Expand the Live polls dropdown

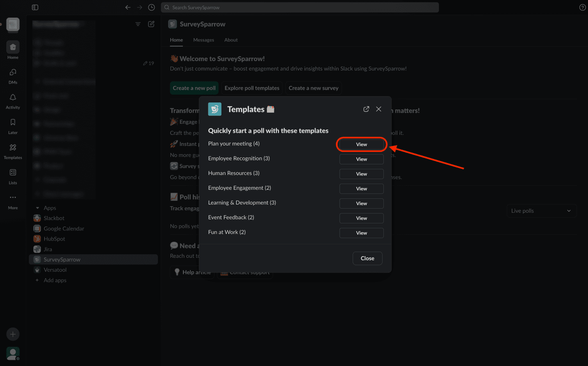point(541,211)
